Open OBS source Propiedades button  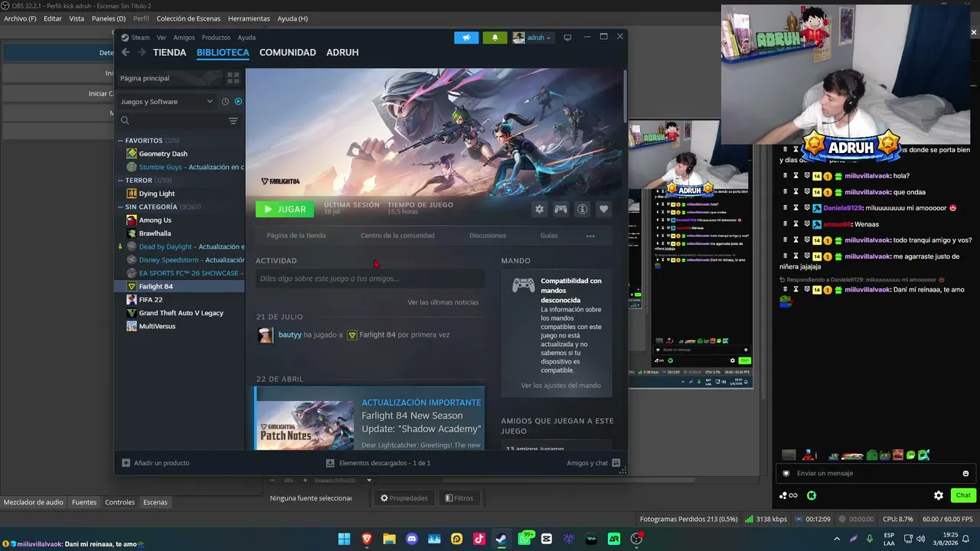(x=404, y=498)
